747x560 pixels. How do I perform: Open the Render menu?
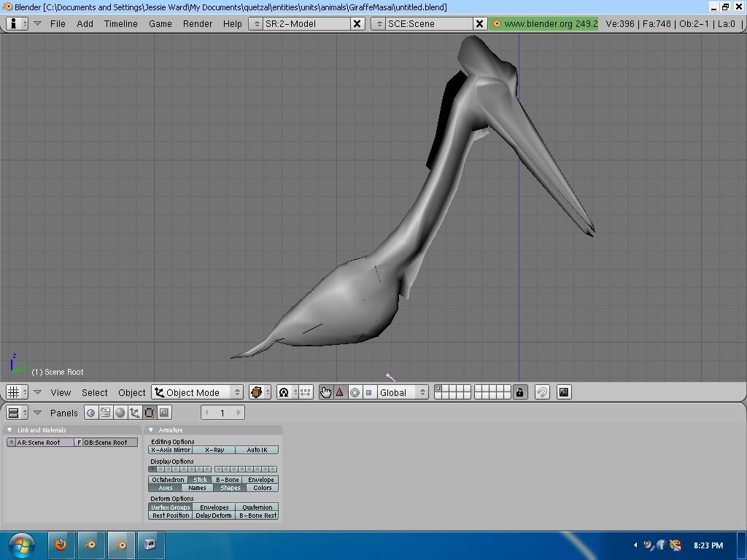pyautogui.click(x=198, y=23)
